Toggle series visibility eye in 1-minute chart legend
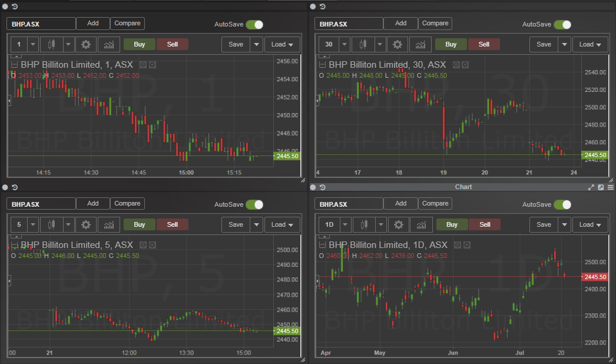Image resolution: width=616 pixels, height=364 pixels. tap(143, 65)
